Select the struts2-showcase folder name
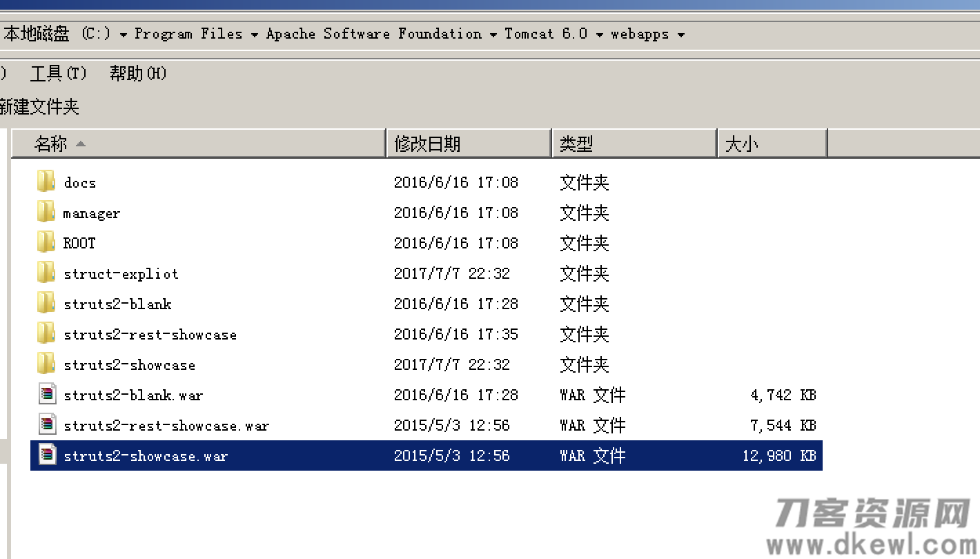980x559 pixels. (130, 365)
